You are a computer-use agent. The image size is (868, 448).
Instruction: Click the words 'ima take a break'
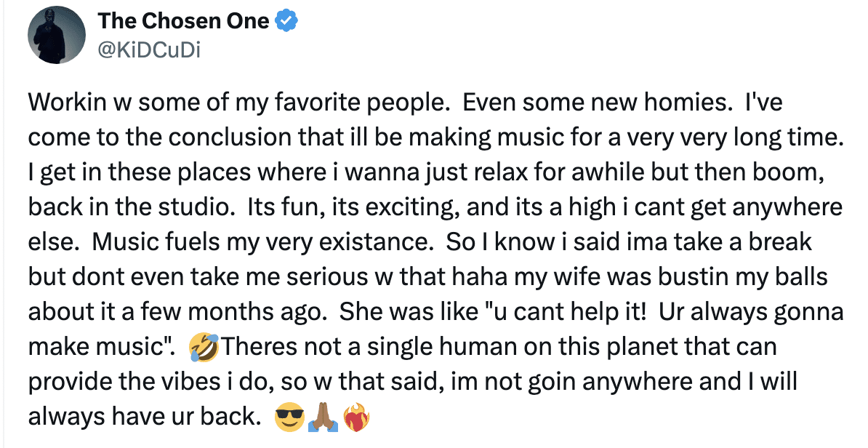tap(727, 242)
